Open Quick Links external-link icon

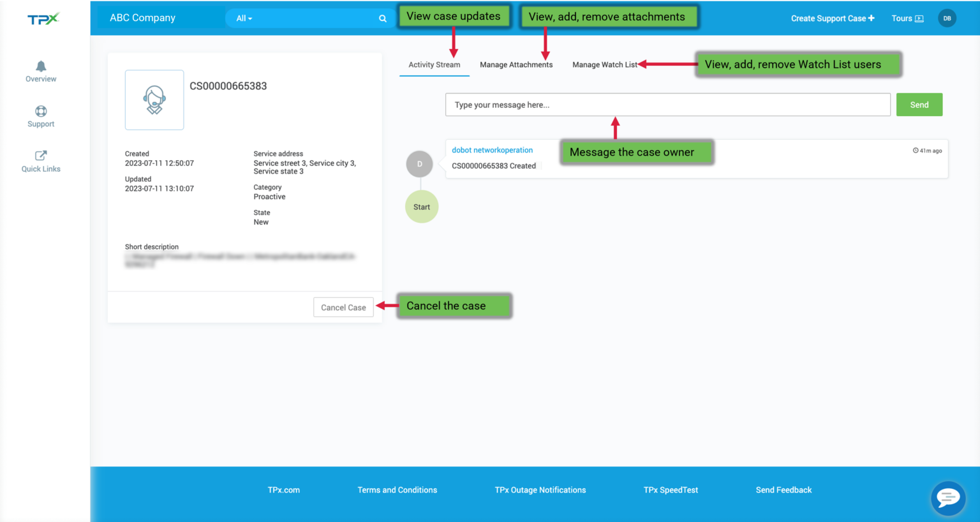pyautogui.click(x=41, y=156)
